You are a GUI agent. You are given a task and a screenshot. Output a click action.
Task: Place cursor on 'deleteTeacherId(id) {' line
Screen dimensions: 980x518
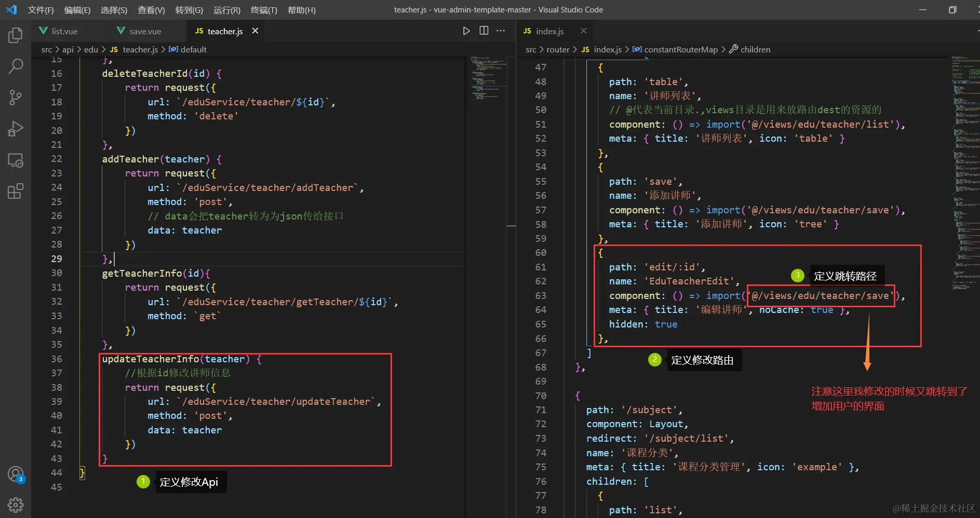(162, 73)
